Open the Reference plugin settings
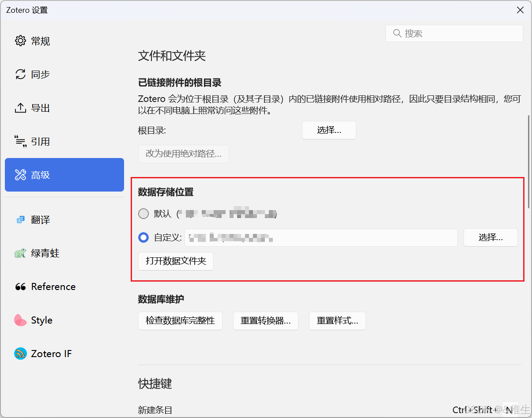532x418 pixels. point(64,287)
